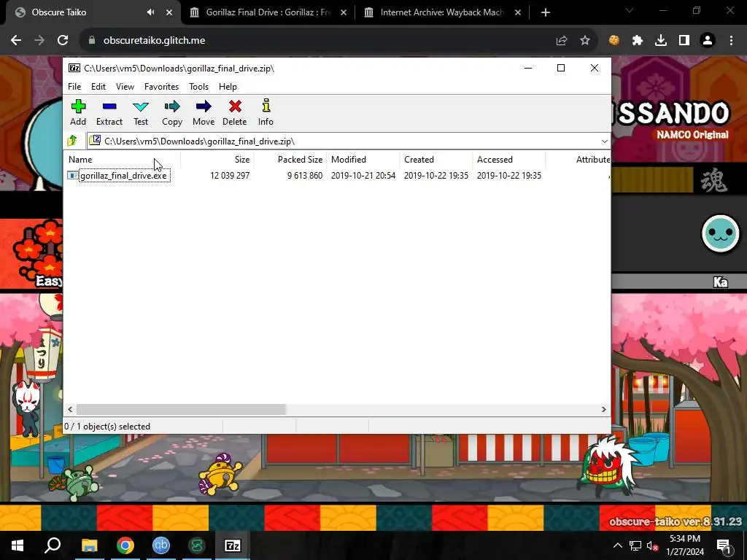This screenshot has width=747, height=560.
Task: Click the horizontal scrollbar thumb
Action: [181, 409]
